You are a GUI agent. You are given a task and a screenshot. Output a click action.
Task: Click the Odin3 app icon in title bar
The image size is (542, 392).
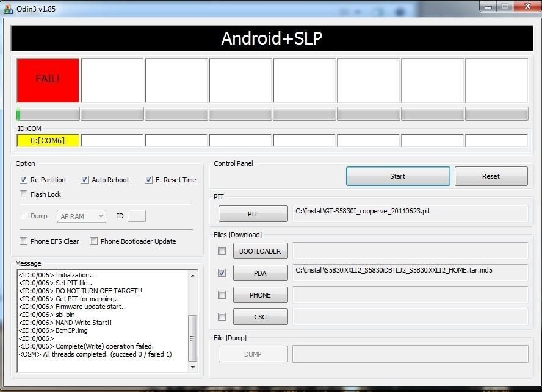click(8, 9)
